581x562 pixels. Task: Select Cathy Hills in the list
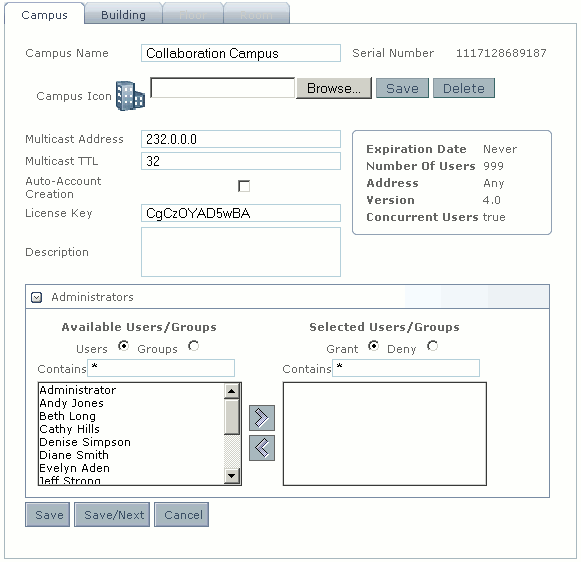click(131, 429)
